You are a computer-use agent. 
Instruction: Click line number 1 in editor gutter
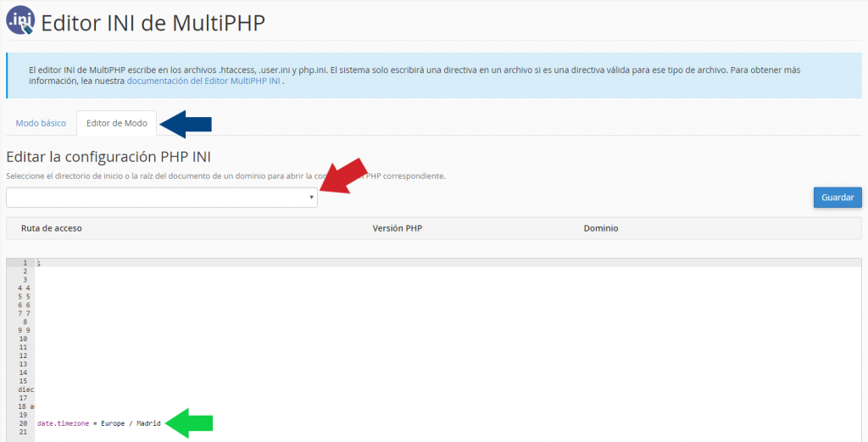[25, 263]
